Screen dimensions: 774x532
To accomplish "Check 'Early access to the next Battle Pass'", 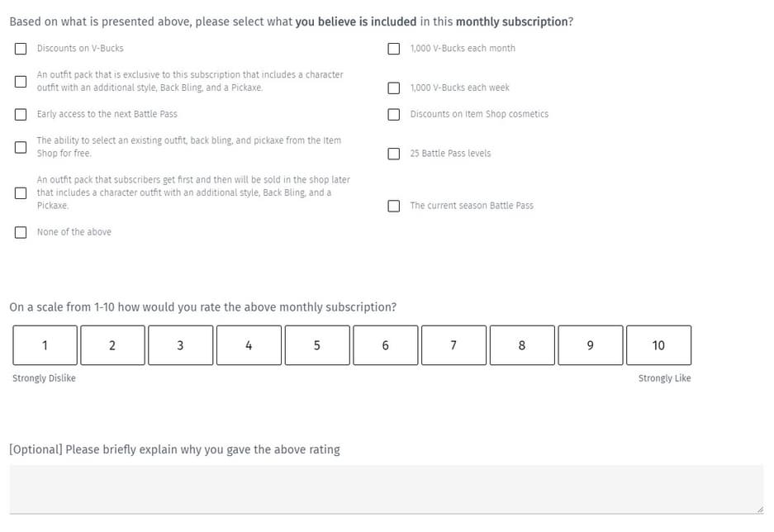I will point(20,115).
